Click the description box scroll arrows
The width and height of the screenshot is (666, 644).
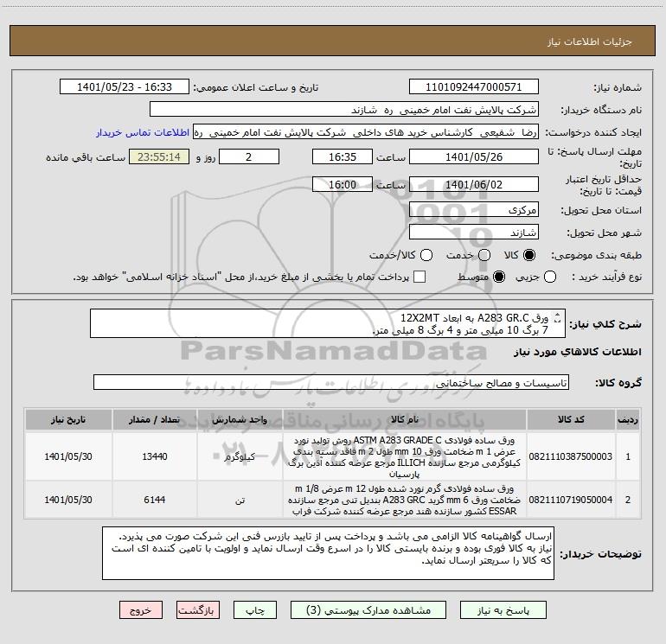[558, 317]
